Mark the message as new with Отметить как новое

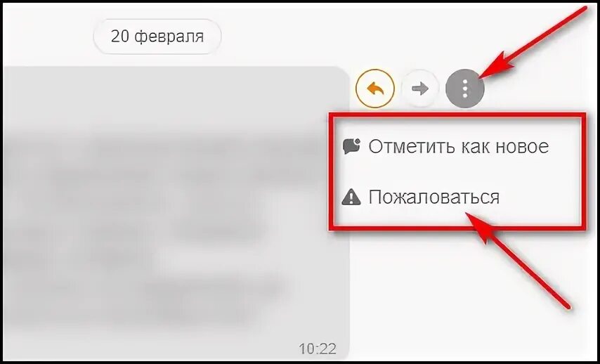click(458, 146)
